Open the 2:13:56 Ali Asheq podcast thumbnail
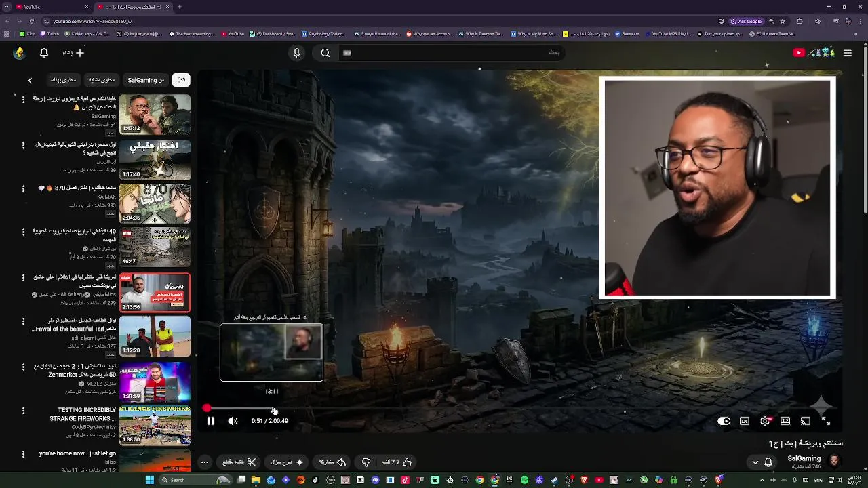The height and width of the screenshot is (488, 868). tap(155, 293)
